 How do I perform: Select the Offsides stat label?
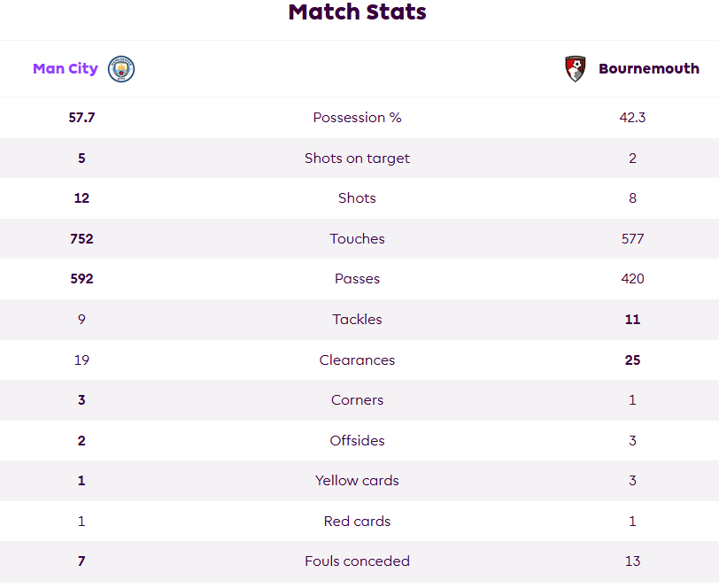pyautogui.click(x=357, y=441)
